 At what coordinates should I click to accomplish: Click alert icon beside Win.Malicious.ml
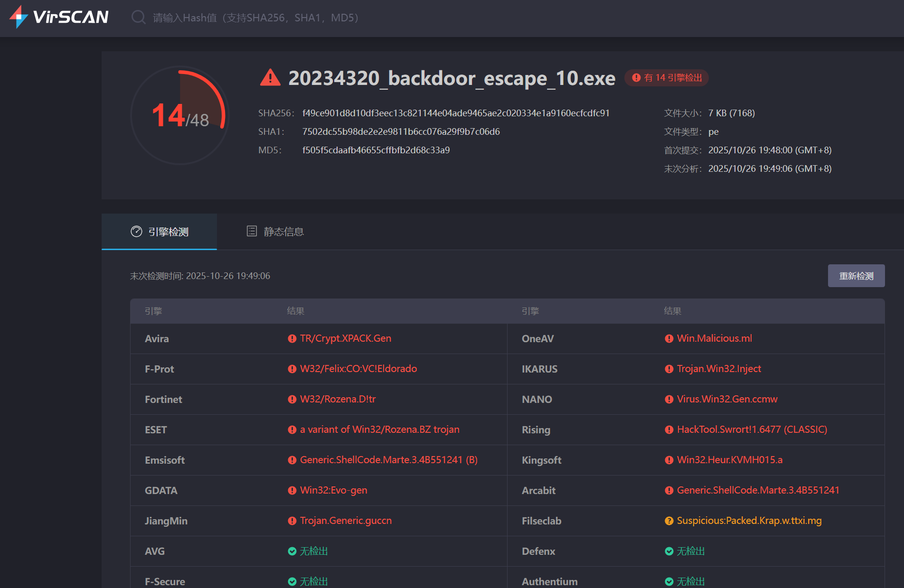click(x=669, y=339)
